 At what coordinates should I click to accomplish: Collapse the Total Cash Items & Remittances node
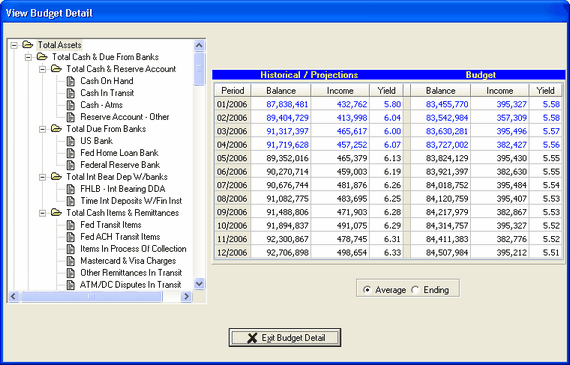click(x=43, y=213)
